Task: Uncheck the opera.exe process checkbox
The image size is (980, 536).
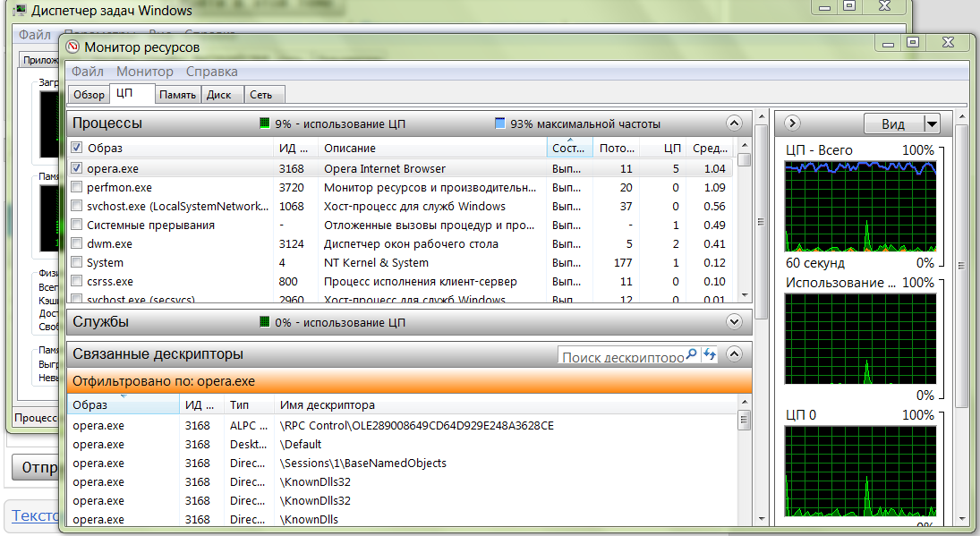Action: 77,168
